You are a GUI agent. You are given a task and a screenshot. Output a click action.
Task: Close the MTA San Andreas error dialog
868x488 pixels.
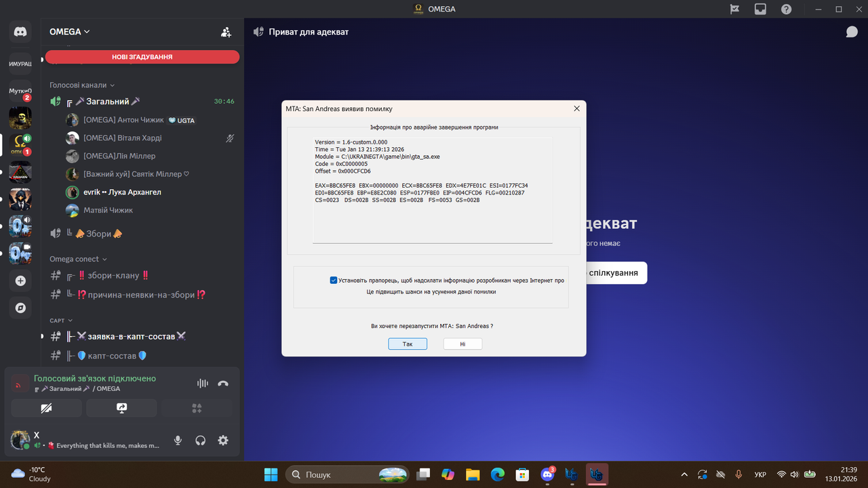(576, 108)
